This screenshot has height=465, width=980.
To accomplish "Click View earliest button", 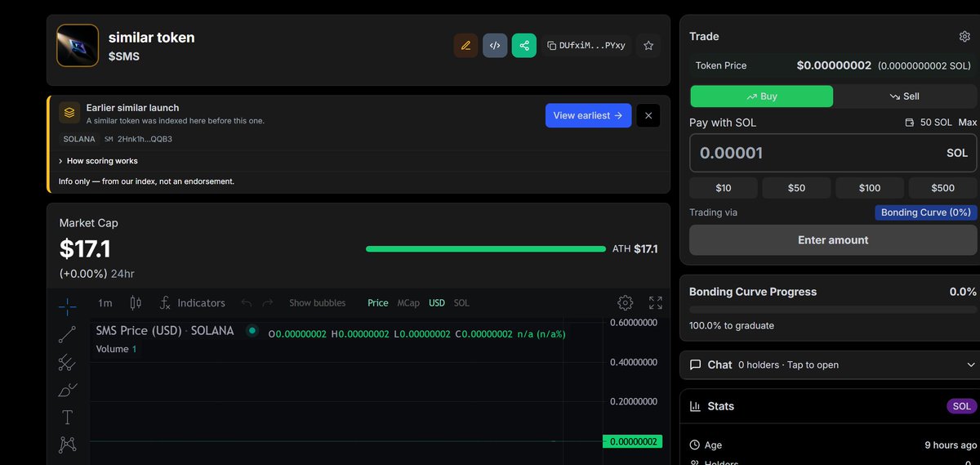I will 588,115.
